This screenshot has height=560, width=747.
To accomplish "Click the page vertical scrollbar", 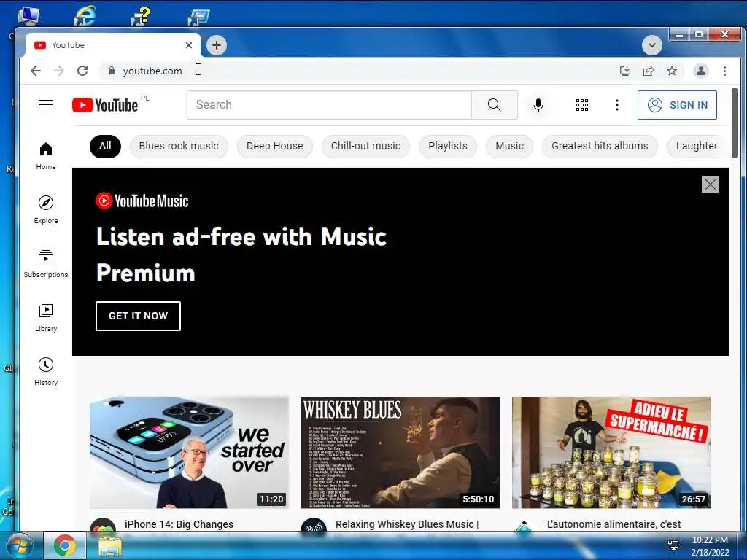I will click(734, 122).
